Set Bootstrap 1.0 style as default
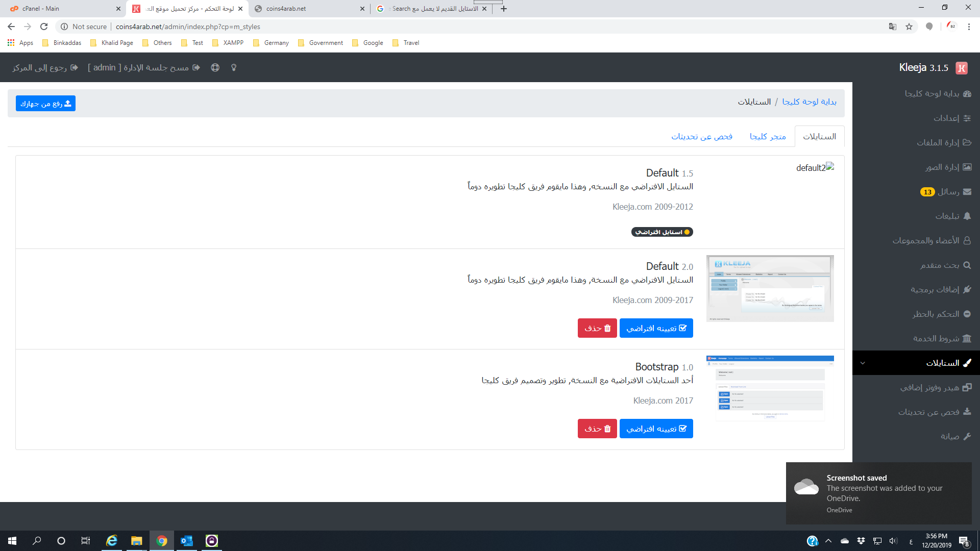Viewport: 980px width, 551px height. pyautogui.click(x=656, y=429)
